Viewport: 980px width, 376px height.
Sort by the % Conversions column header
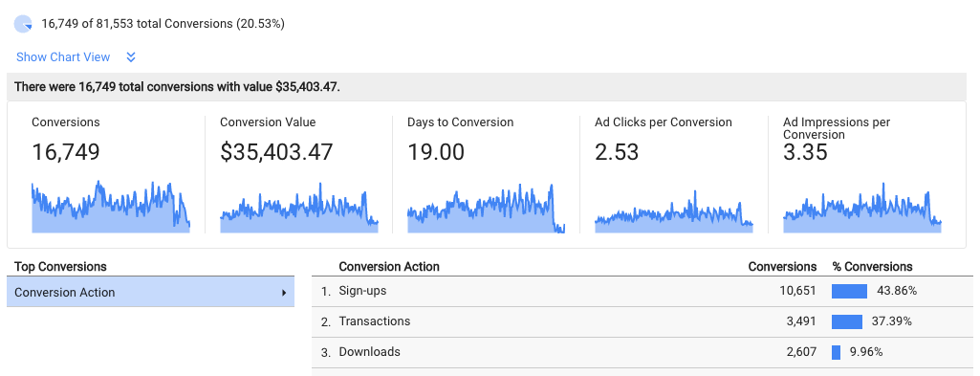[x=873, y=267]
